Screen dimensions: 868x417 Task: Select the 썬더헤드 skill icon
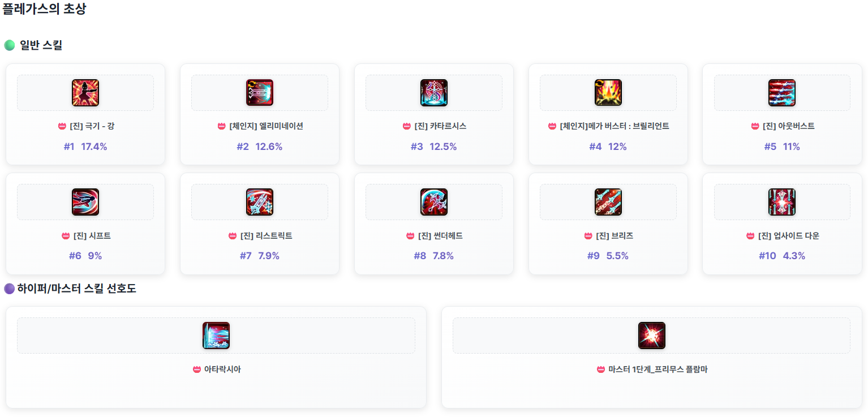click(434, 202)
